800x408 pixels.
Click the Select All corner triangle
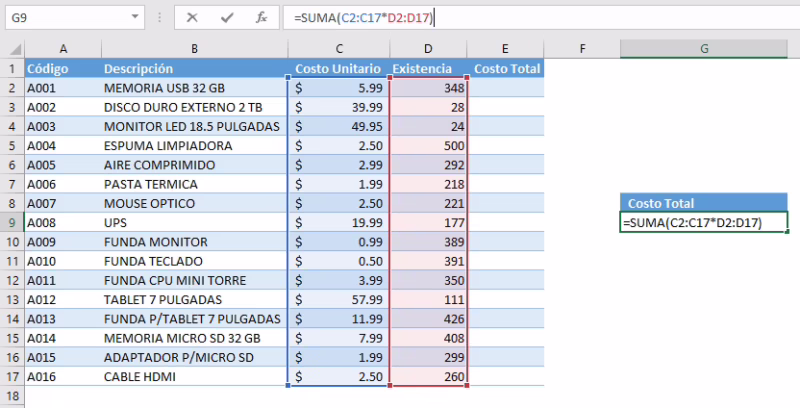[x=12, y=49]
